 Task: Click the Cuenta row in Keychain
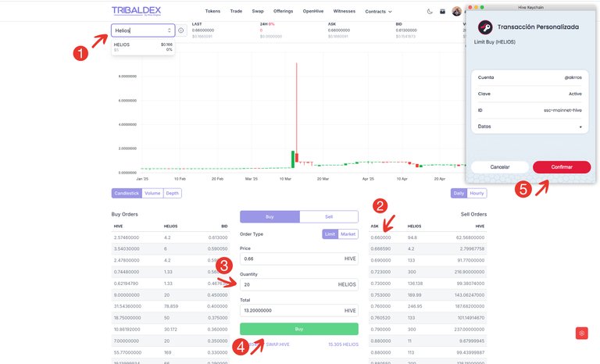(x=530, y=77)
